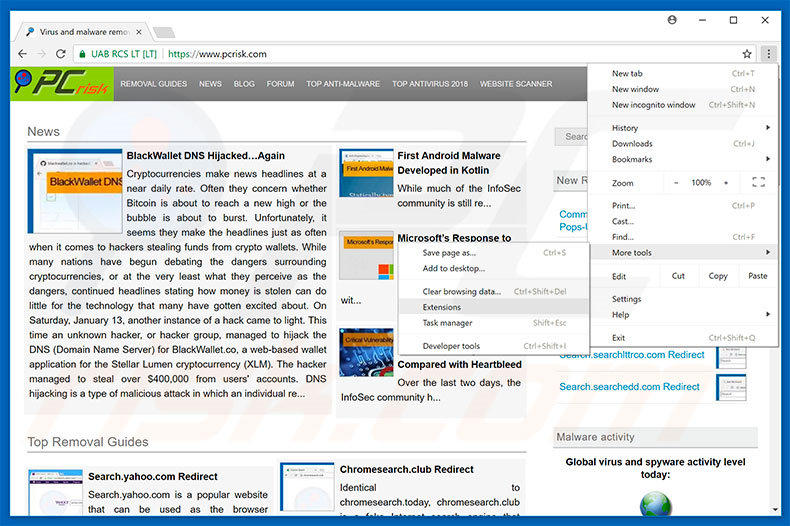Select Add to desktop entry
Screen dimensions: 790x526
494,269
